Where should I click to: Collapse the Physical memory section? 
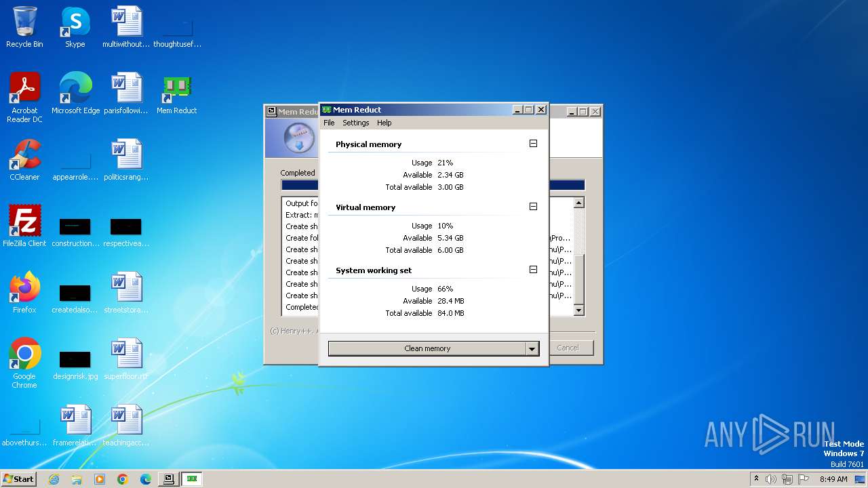[533, 144]
